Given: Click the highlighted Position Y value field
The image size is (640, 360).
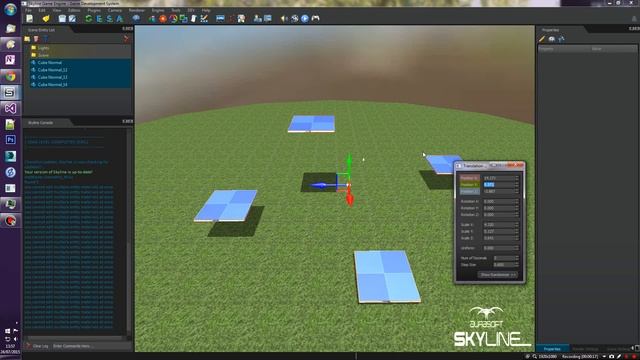Looking at the screenshot, I should (x=498, y=184).
